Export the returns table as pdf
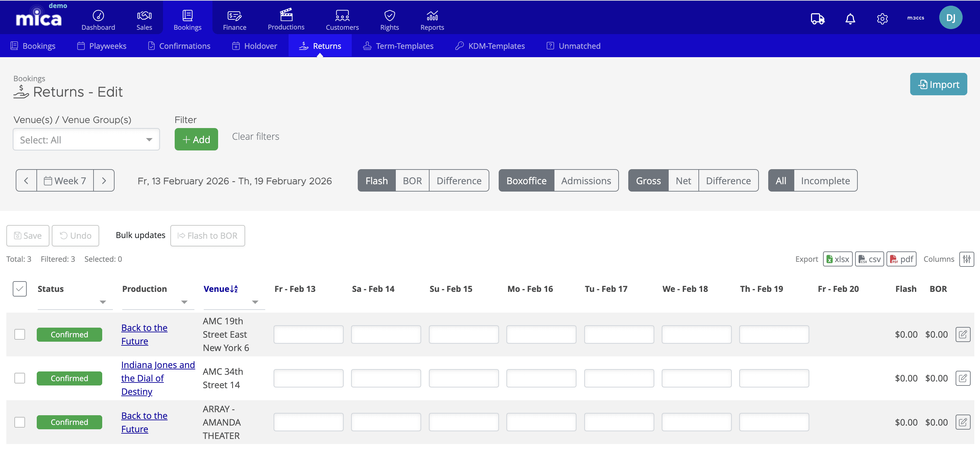Image resolution: width=980 pixels, height=450 pixels. pyautogui.click(x=901, y=259)
